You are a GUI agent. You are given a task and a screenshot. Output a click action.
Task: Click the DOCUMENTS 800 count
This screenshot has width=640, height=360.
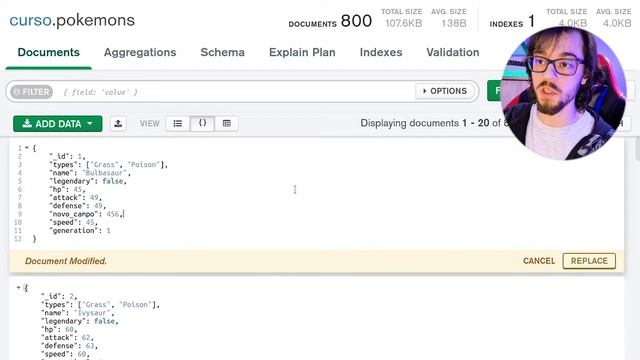[330, 21]
